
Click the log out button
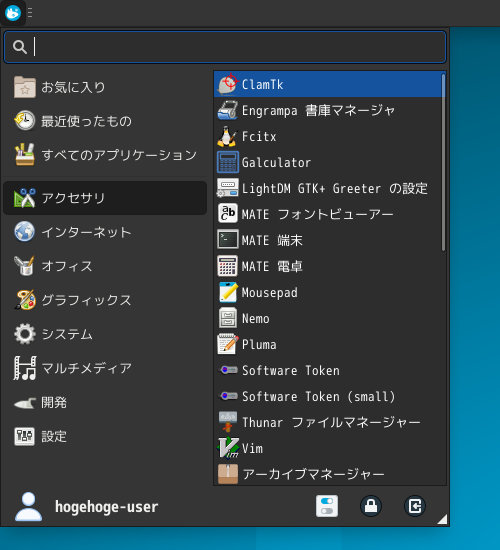pyautogui.click(x=415, y=506)
